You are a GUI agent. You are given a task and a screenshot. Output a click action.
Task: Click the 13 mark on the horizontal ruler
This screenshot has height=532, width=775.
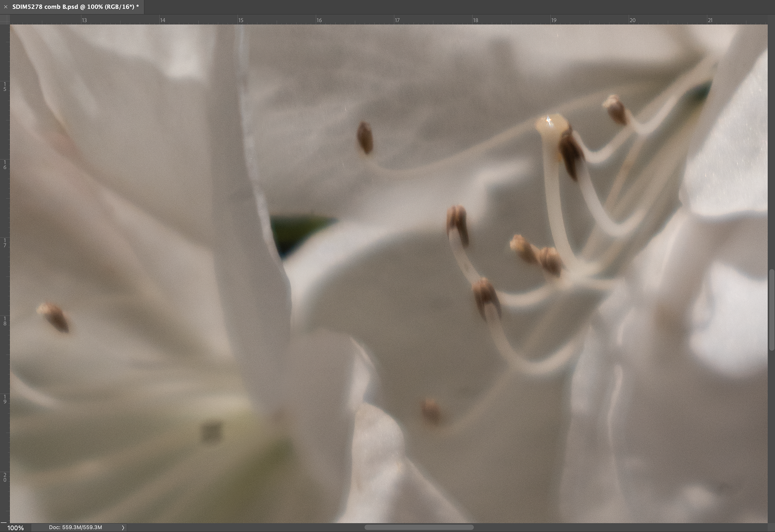(84, 20)
